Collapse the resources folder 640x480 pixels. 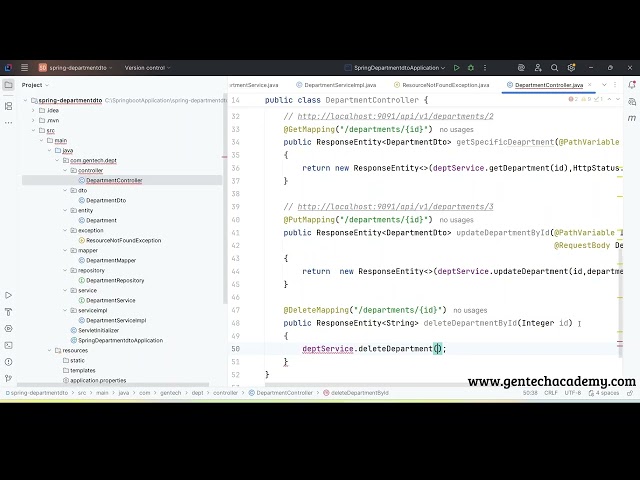pos(49,350)
